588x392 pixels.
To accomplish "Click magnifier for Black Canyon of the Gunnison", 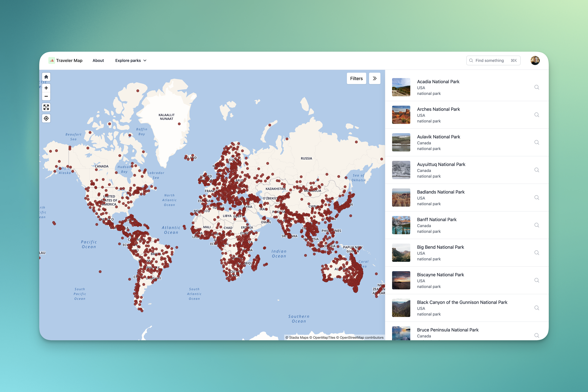I will point(537,308).
